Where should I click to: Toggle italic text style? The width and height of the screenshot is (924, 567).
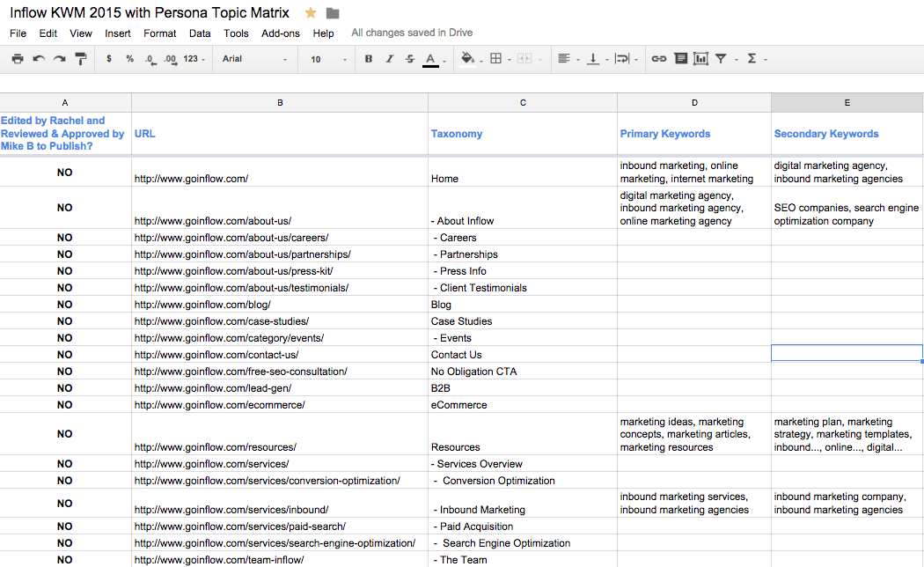pos(389,59)
